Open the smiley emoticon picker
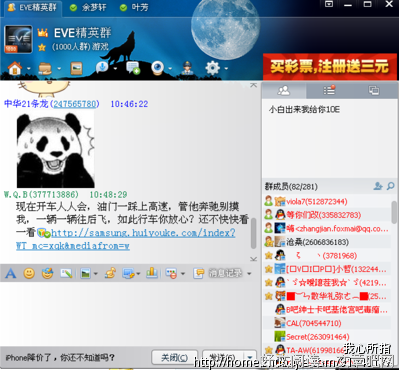This screenshot has height=370, width=399. tap(29, 274)
